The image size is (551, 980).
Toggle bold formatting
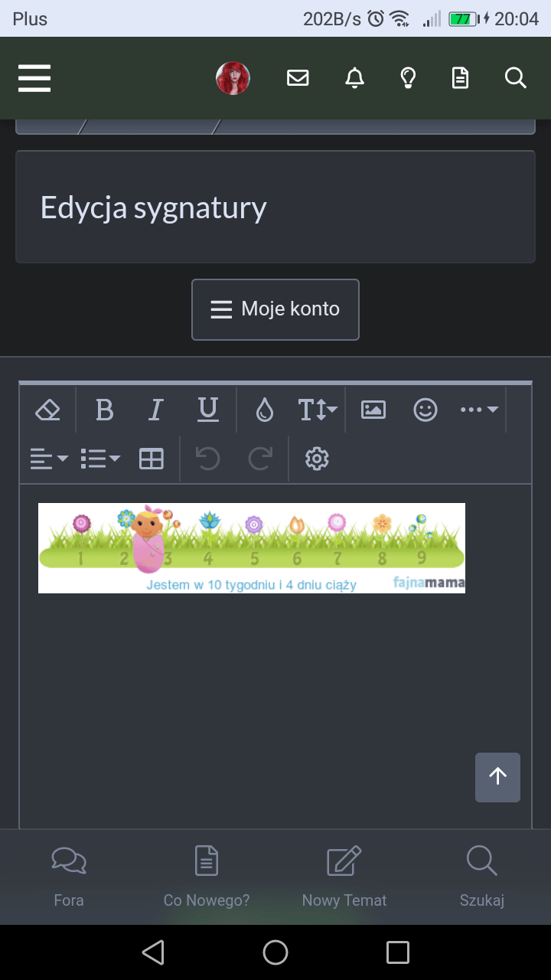click(x=105, y=410)
